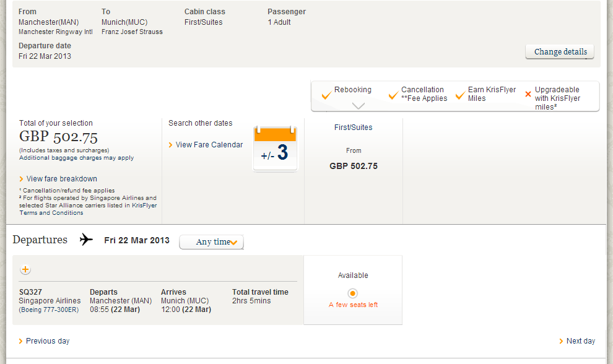Click the airplane icon beside Departures
Image resolution: width=613 pixels, height=364 pixels.
pos(86,240)
